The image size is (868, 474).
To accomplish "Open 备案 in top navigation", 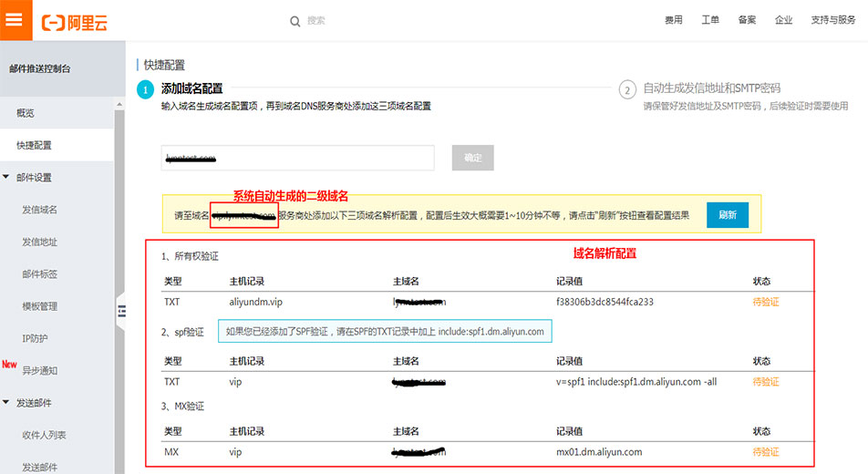I will point(747,20).
